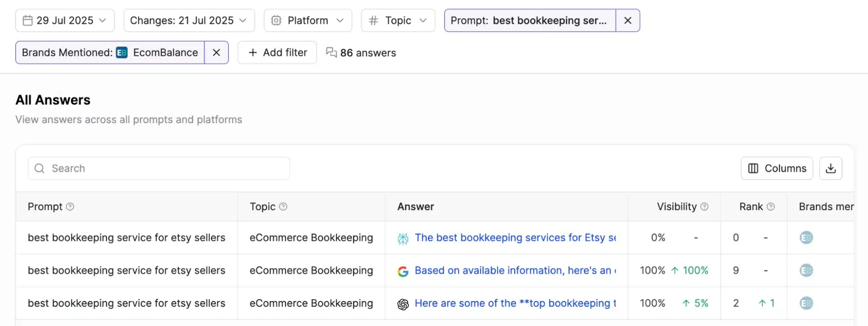Click the Perplexity platform icon in first row

(403, 238)
